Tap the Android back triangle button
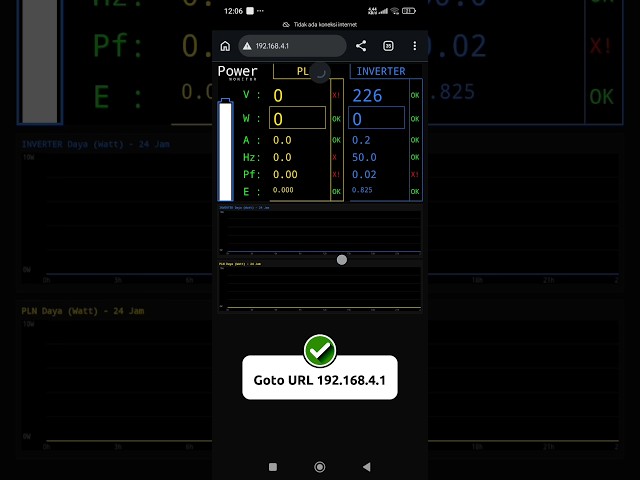 tap(367, 467)
